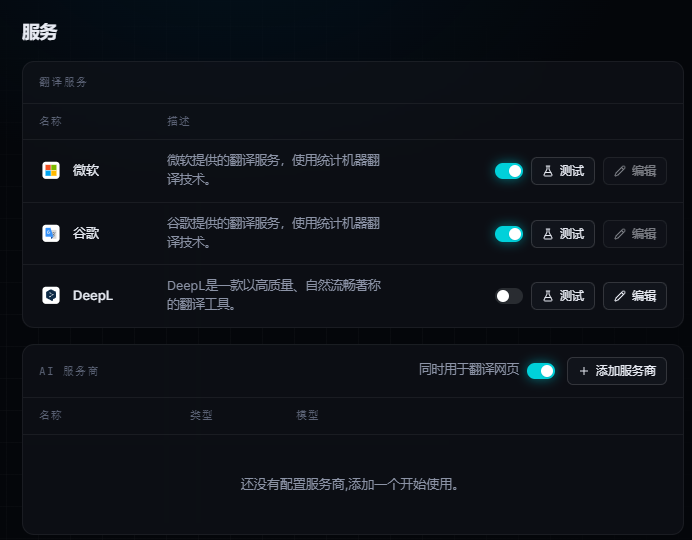Click the Google Translate logo icon
Viewport: 692px width, 540px height.
[51, 233]
